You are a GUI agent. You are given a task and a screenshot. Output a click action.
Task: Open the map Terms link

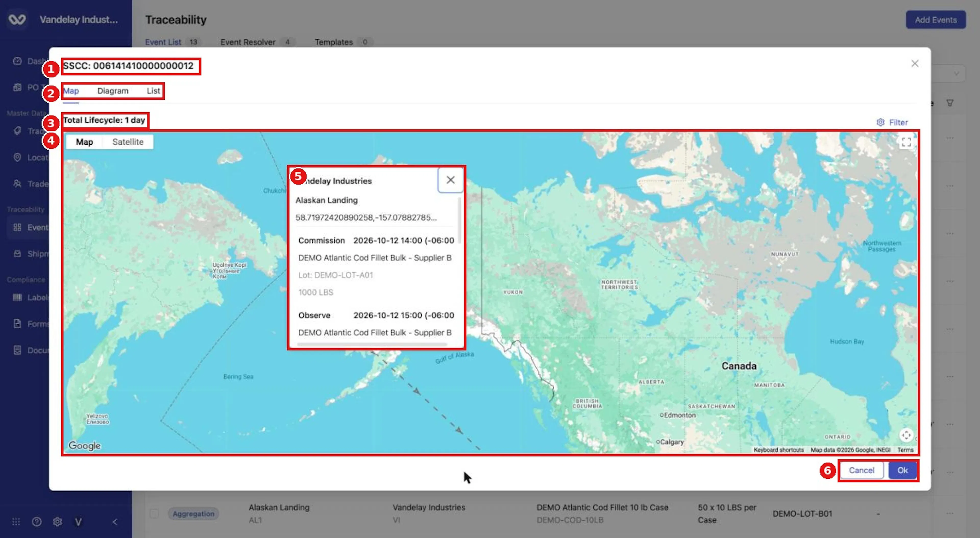(905, 450)
